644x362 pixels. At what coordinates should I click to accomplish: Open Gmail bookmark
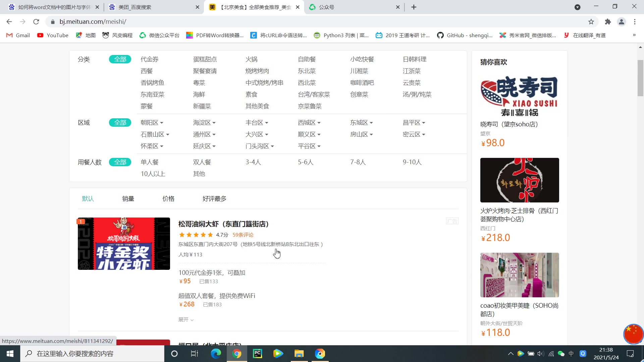(18, 35)
